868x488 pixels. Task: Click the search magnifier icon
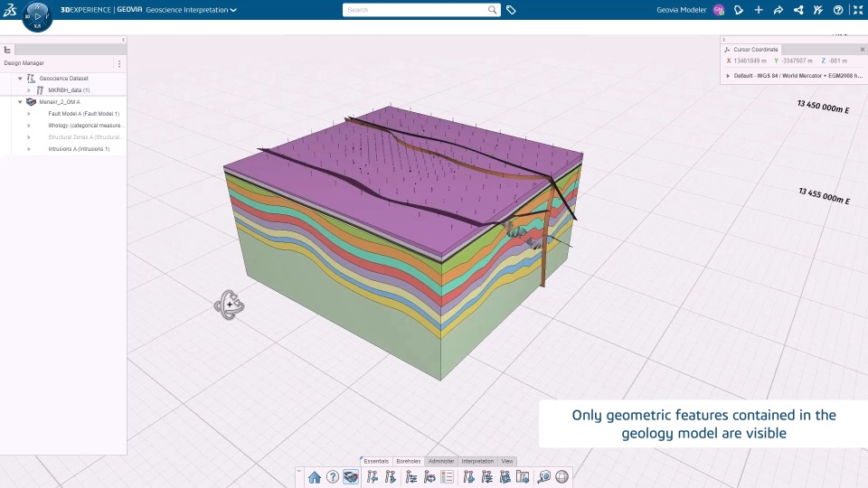click(492, 10)
